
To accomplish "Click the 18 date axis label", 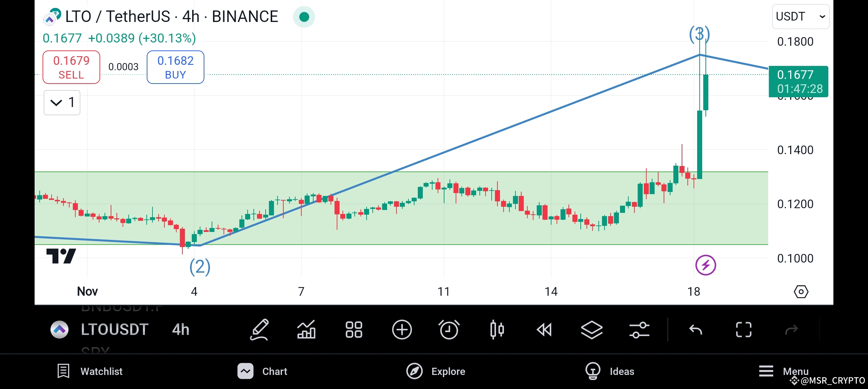I will click(x=694, y=291).
